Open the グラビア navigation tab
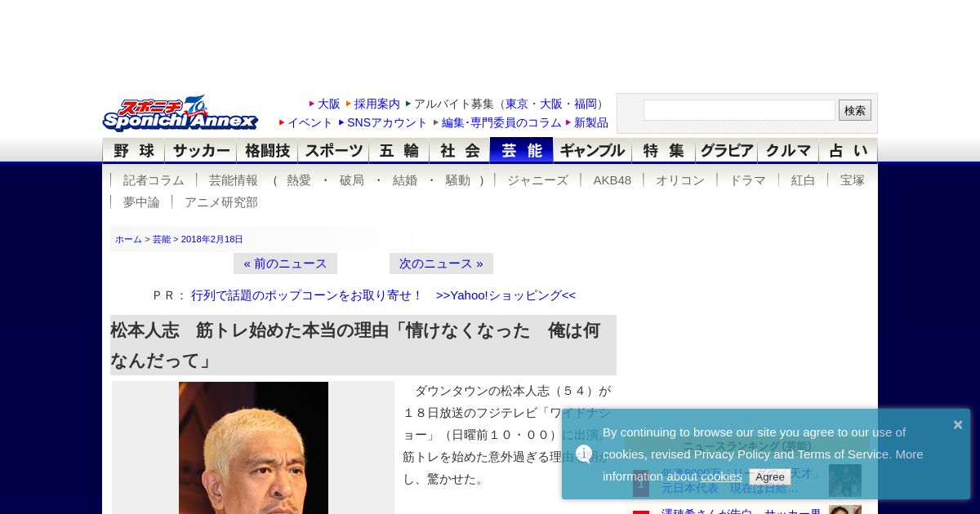The height and width of the screenshot is (514, 980). click(x=727, y=150)
